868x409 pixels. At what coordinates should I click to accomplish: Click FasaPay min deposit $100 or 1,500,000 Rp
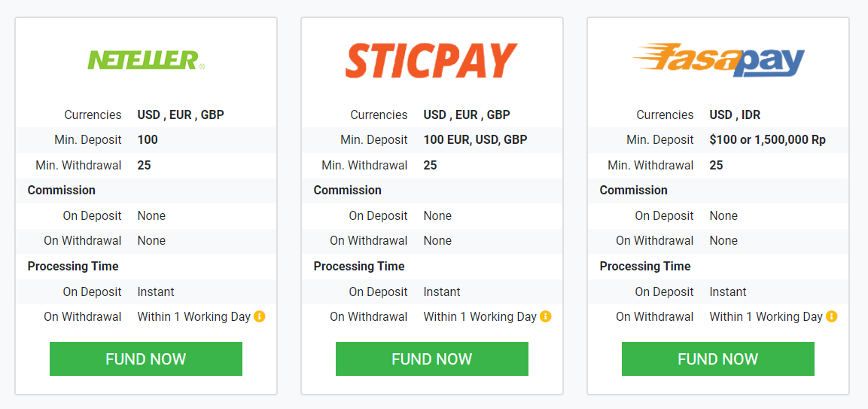coord(768,139)
